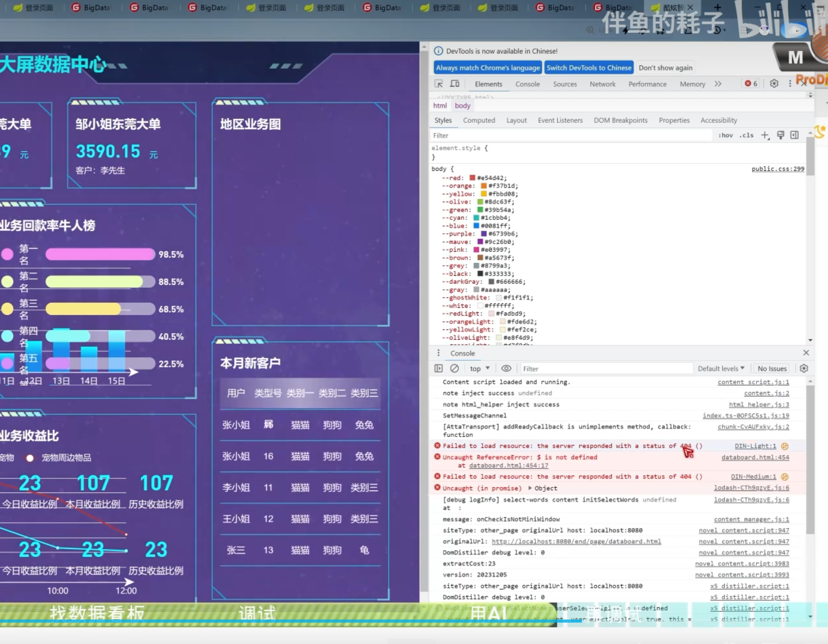Clear the console output
Viewport: 828px width, 644px height.
point(454,368)
